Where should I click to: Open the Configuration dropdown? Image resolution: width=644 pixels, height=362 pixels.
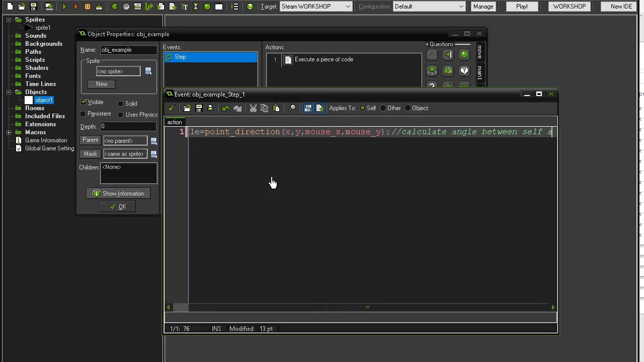(429, 7)
